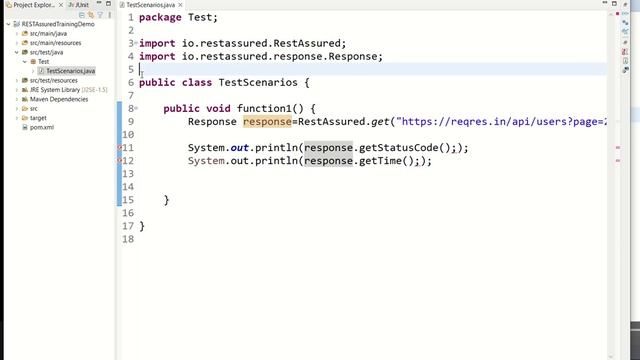This screenshot has width=640, height=360.
Task: Expand the Maven Dependencies node
Action: [x=17, y=99]
